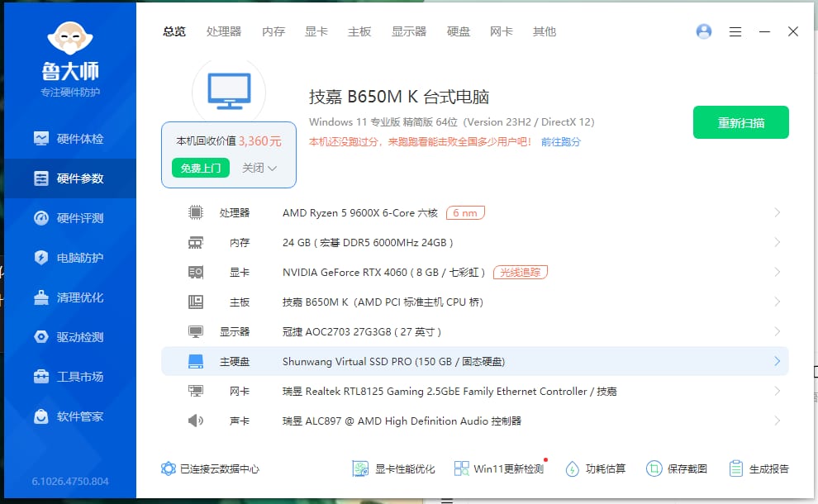This screenshot has width=818, height=504.
Task: Click the 声卡 speaker icon
Action: coord(196,421)
